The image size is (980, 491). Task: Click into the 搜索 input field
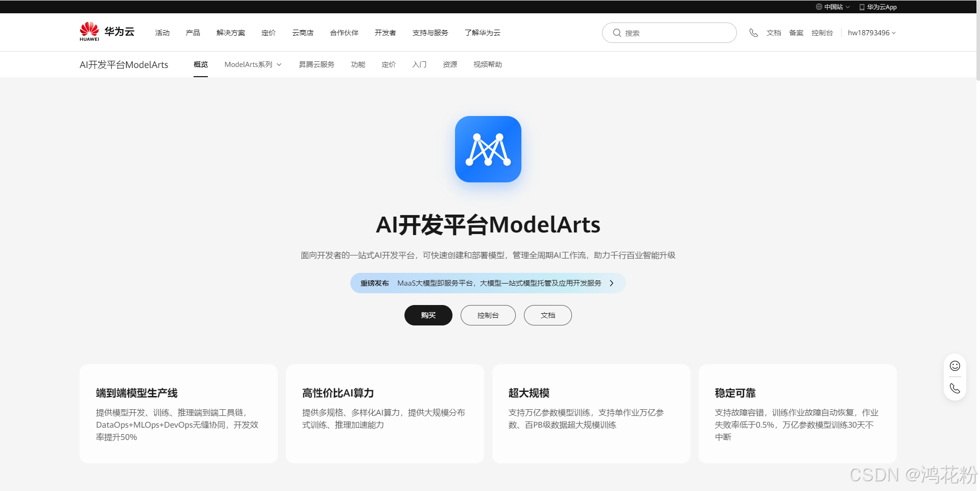(670, 33)
